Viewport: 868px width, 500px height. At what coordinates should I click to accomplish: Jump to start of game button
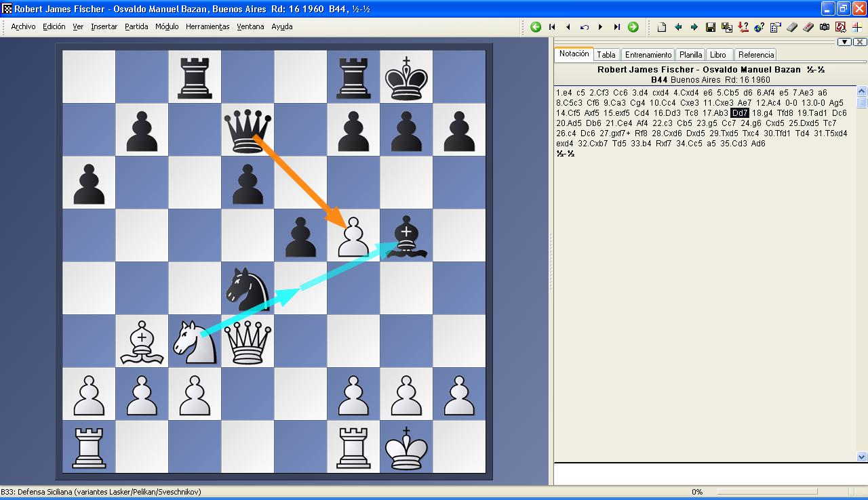pyautogui.click(x=552, y=27)
